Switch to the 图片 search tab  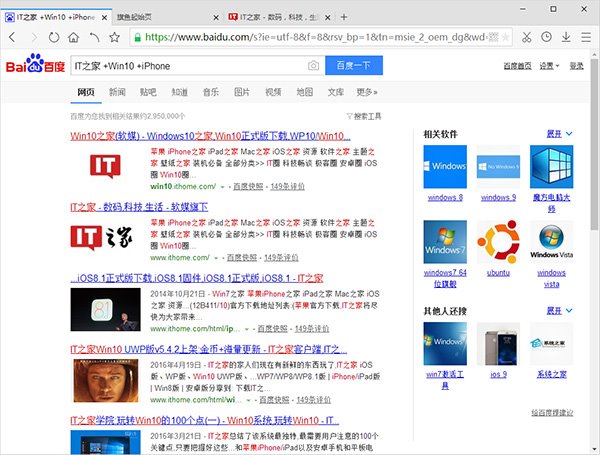tap(241, 92)
